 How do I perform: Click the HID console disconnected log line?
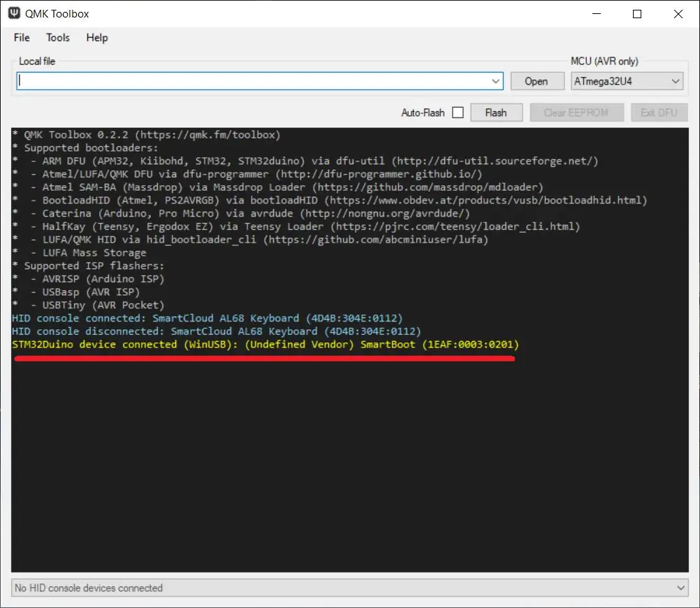click(x=217, y=331)
